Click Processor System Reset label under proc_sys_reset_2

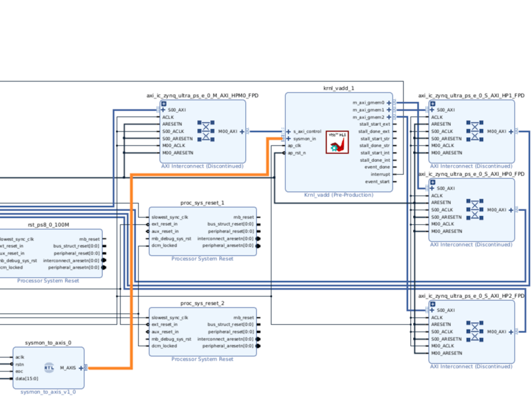coord(202,359)
